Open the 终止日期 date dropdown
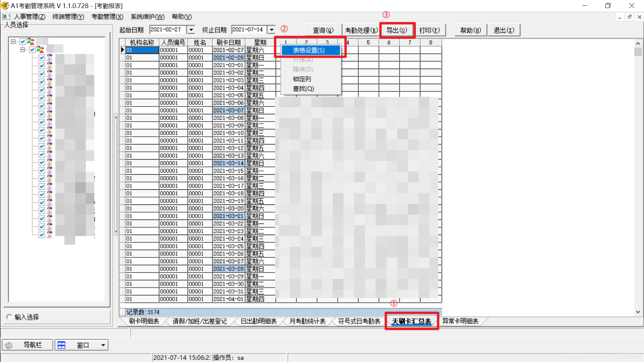 tap(272, 30)
